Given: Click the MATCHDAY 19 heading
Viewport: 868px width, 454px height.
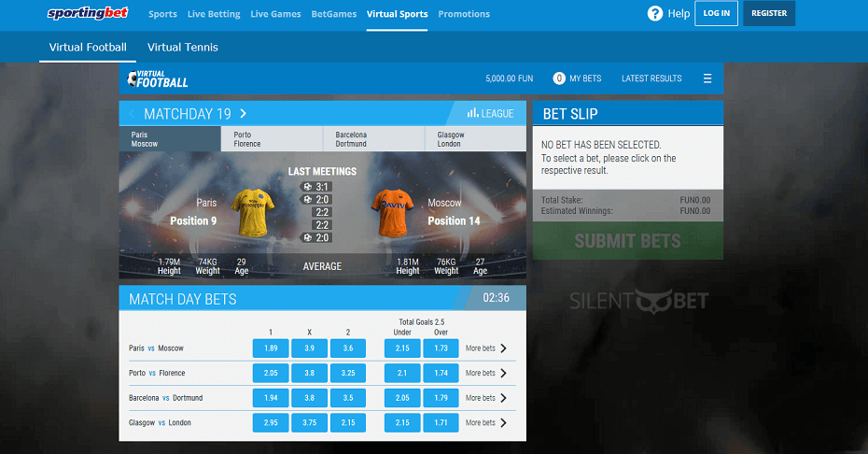Looking at the screenshot, I should 187,114.
